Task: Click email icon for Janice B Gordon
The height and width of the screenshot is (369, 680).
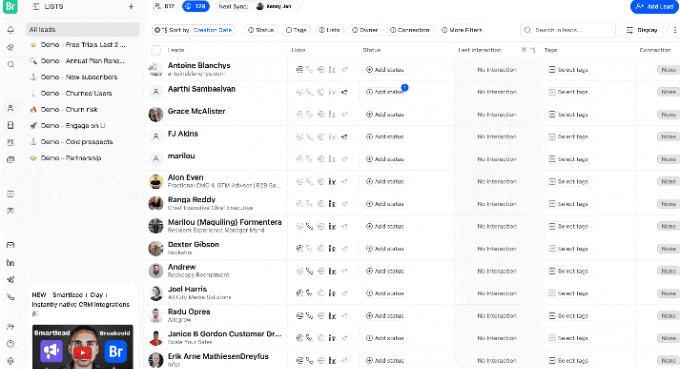Action: pyautogui.click(x=299, y=338)
